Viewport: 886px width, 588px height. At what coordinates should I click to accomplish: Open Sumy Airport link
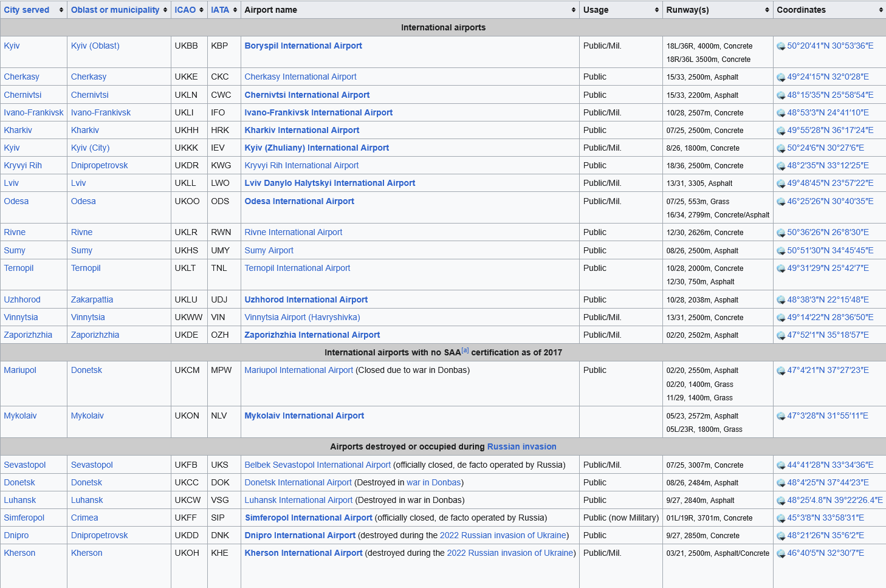[x=269, y=250]
